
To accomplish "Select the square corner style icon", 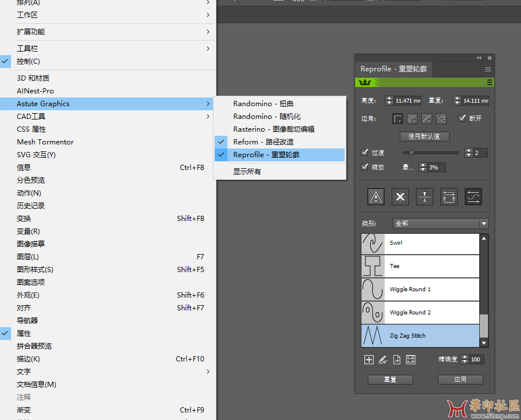I will point(398,118).
